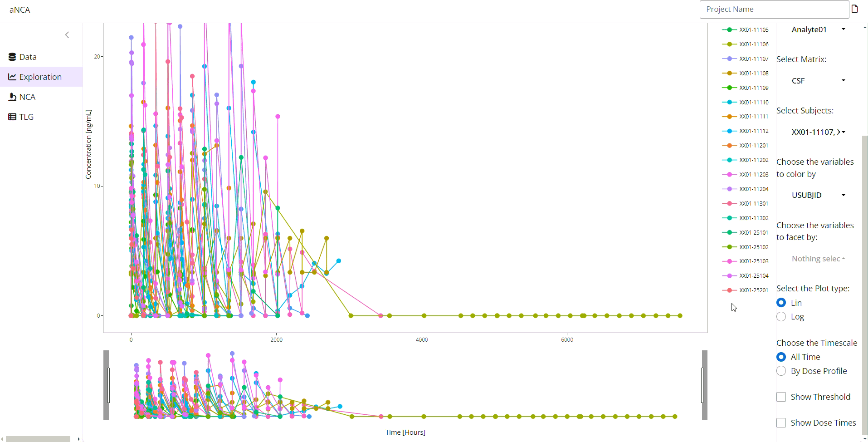The image size is (868, 442).
Task: Open the Select Matrix CSF dropdown
Action: [818, 81]
